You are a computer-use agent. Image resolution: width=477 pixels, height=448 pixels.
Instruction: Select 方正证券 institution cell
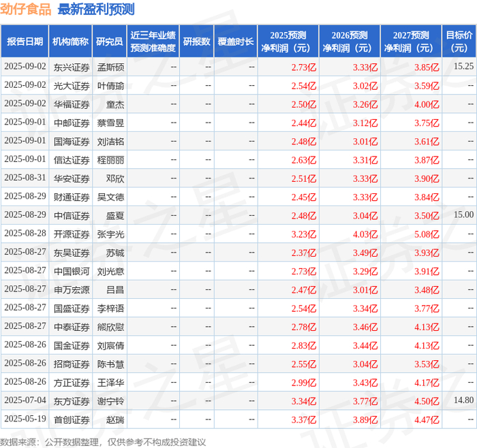click(x=72, y=383)
